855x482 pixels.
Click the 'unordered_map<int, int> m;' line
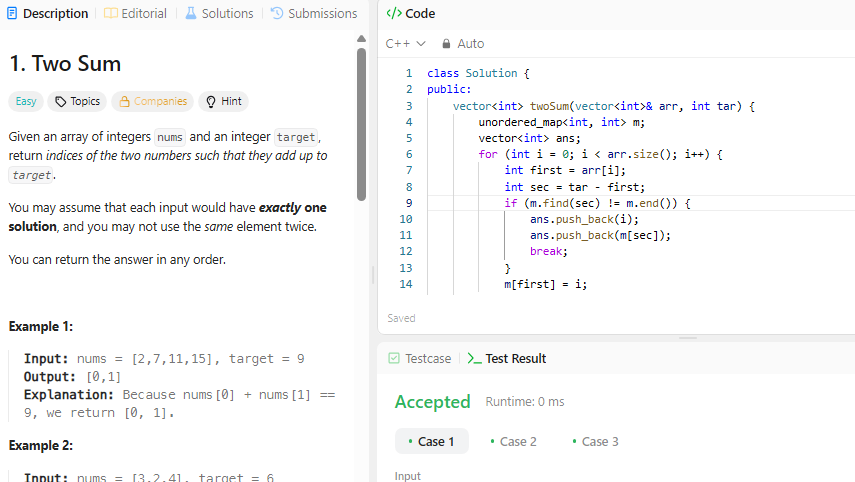coord(562,122)
